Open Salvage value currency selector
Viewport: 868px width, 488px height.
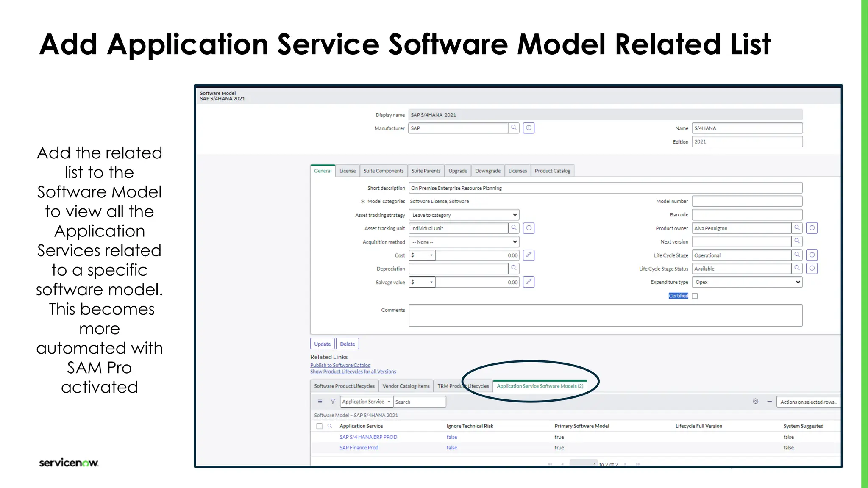coord(422,282)
